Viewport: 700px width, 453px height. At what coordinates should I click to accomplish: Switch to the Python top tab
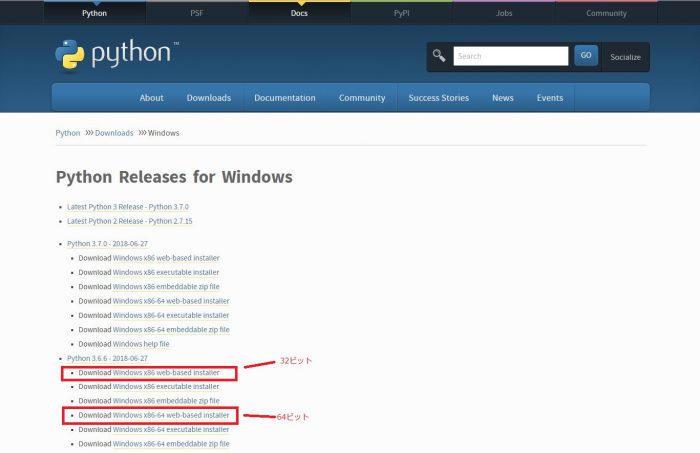tap(94, 13)
